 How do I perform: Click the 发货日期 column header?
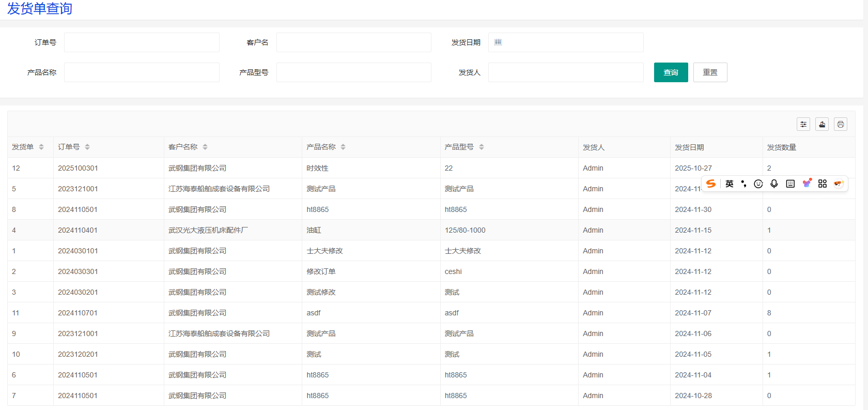tap(689, 147)
